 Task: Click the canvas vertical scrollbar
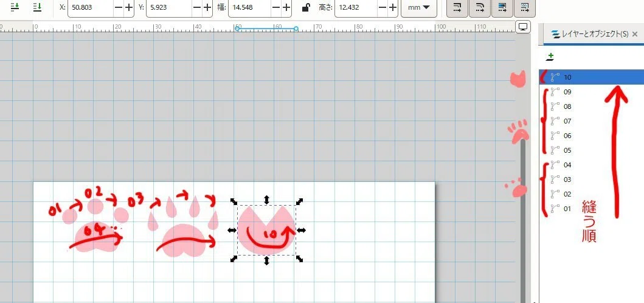(523, 220)
